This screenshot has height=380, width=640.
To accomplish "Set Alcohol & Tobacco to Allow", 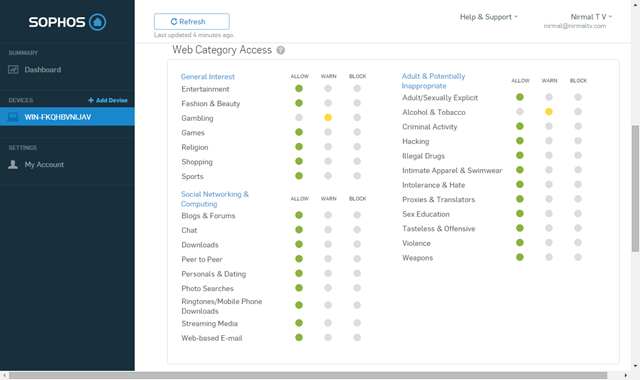I will coord(520,112).
